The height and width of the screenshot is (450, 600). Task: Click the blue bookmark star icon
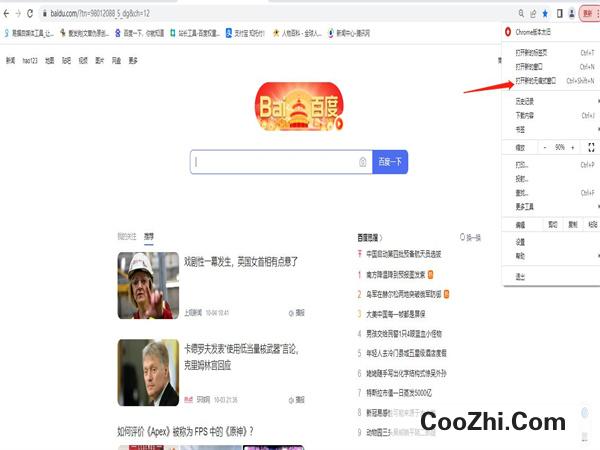545,14
